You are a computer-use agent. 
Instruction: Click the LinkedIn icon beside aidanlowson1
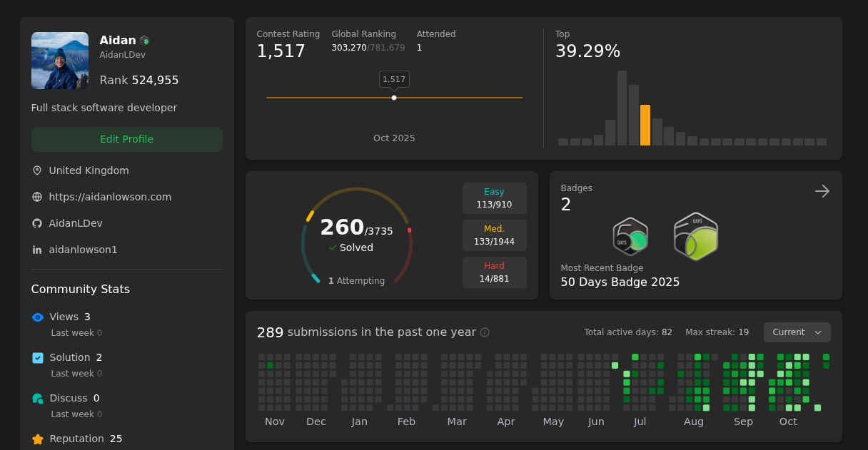(x=36, y=250)
